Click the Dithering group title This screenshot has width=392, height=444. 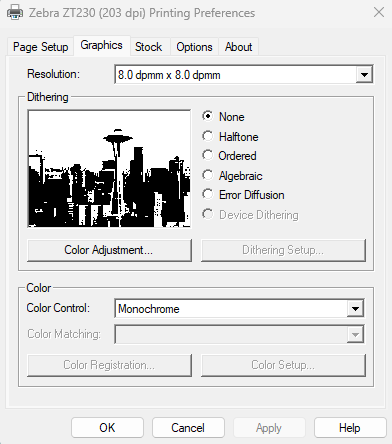[48, 97]
